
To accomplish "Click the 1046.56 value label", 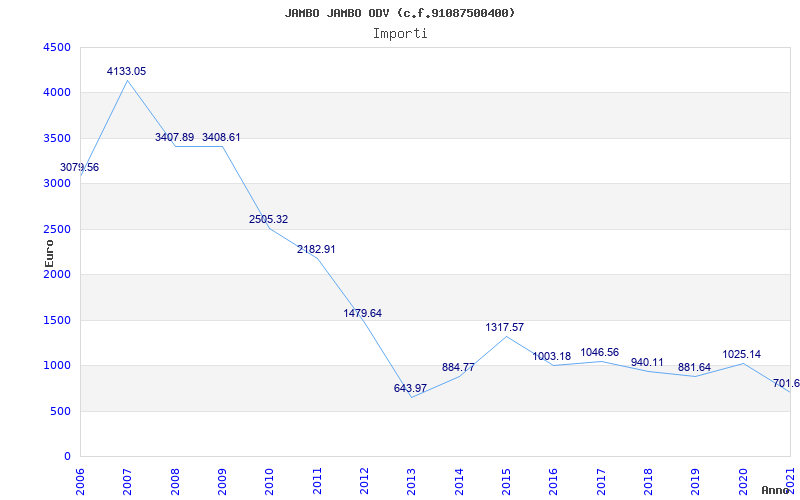I will coord(600,352).
